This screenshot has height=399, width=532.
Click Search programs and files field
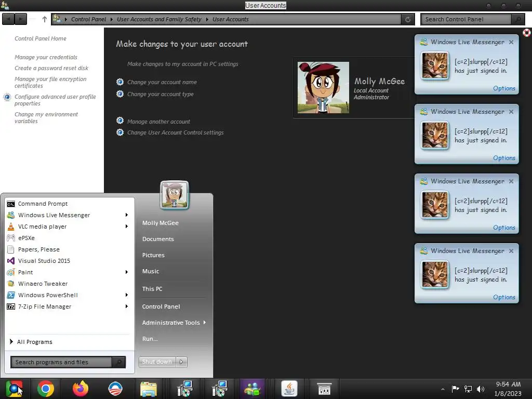pyautogui.click(x=61, y=362)
